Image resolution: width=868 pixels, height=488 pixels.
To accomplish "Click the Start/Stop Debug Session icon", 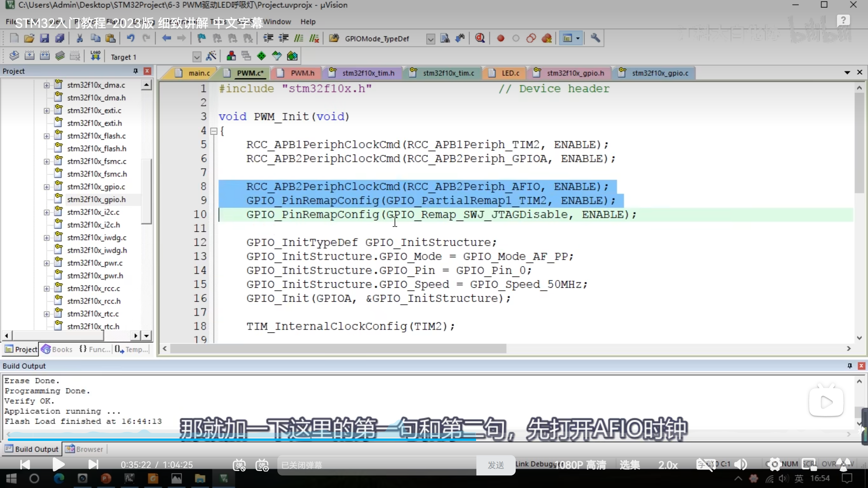I will tap(479, 38).
